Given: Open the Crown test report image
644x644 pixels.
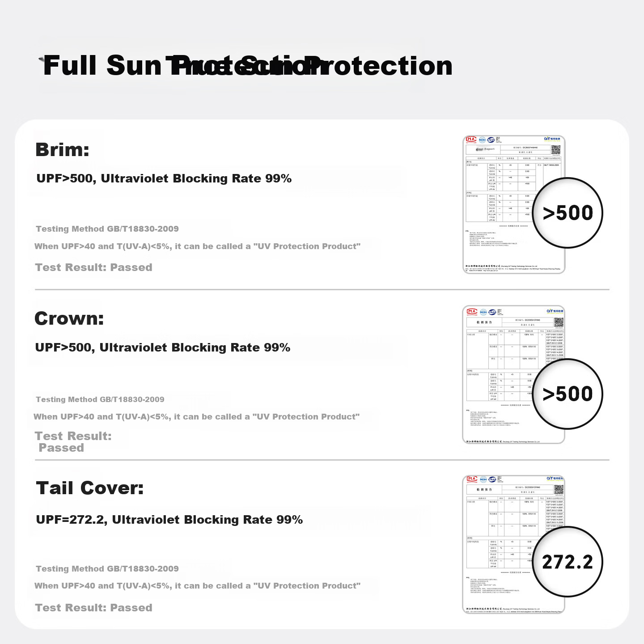Looking at the screenshot, I should (513, 375).
